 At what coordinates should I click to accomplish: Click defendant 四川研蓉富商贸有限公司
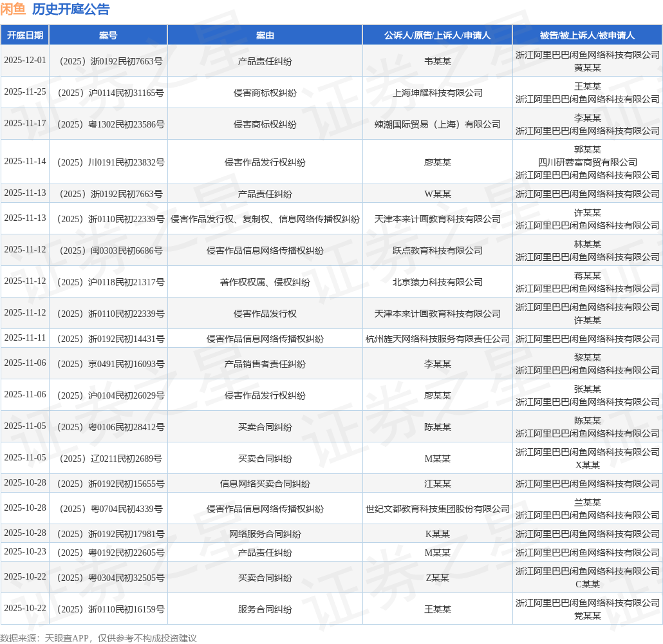pyautogui.click(x=587, y=162)
